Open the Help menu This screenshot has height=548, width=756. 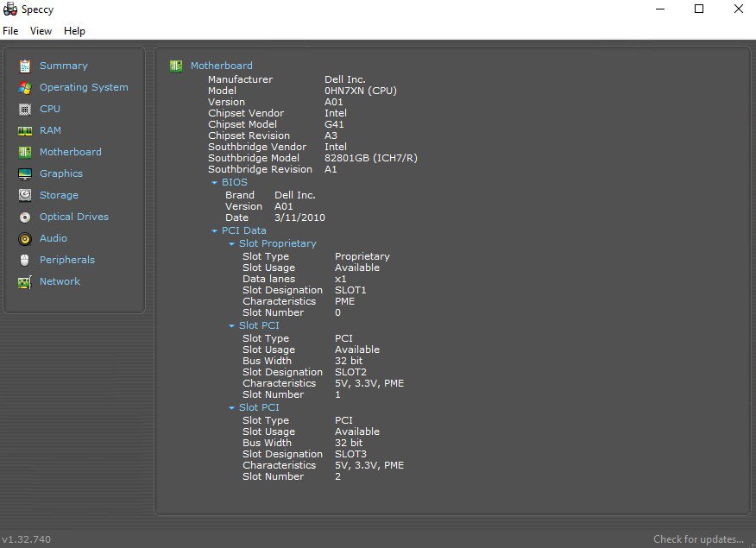74,31
